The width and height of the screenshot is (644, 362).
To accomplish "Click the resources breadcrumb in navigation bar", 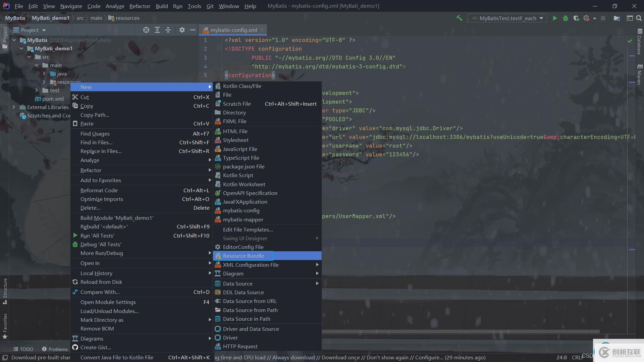I will click(x=124, y=18).
